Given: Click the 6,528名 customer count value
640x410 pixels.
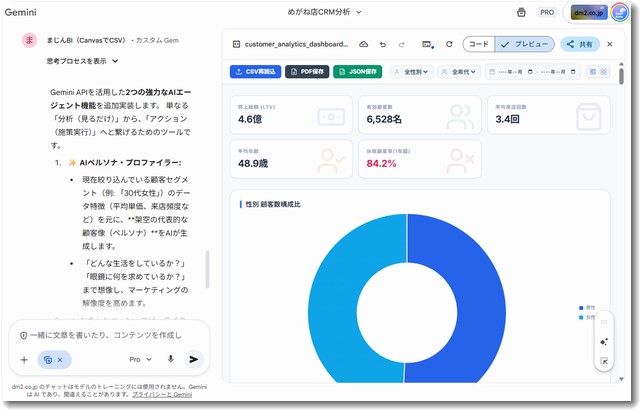Looking at the screenshot, I should coord(384,120).
